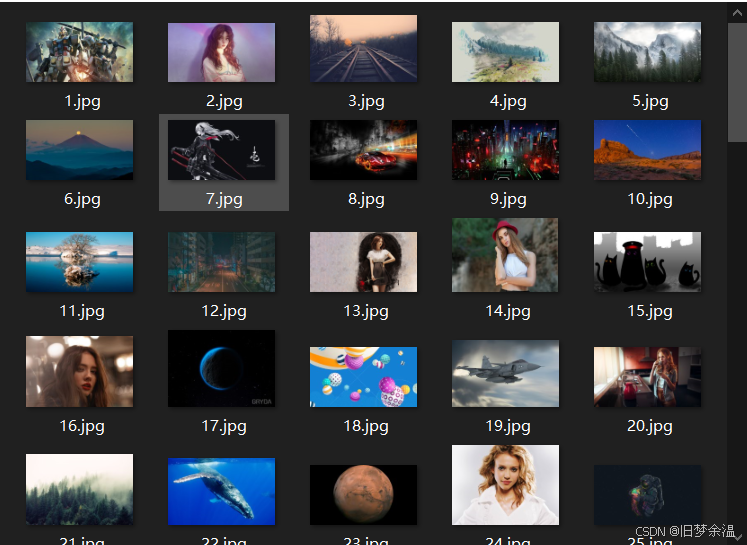Open the 6.jpg mountain sunset thumbnail
This screenshot has height=545, width=747.
79,150
